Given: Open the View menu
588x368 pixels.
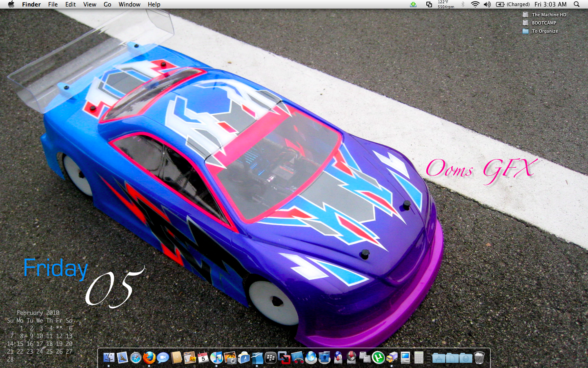Looking at the screenshot, I should [x=89, y=4].
